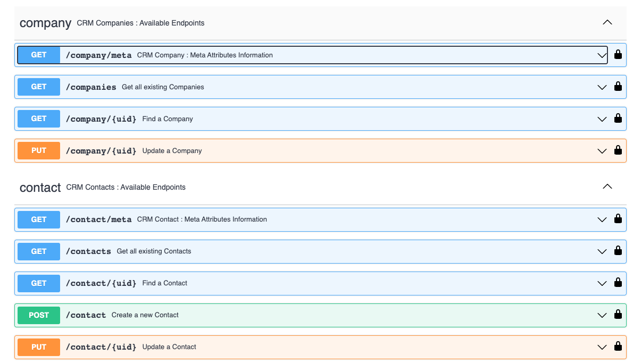Click /company/{uid} path in GET row
Viewport: 633px width, 364px height.
click(101, 119)
